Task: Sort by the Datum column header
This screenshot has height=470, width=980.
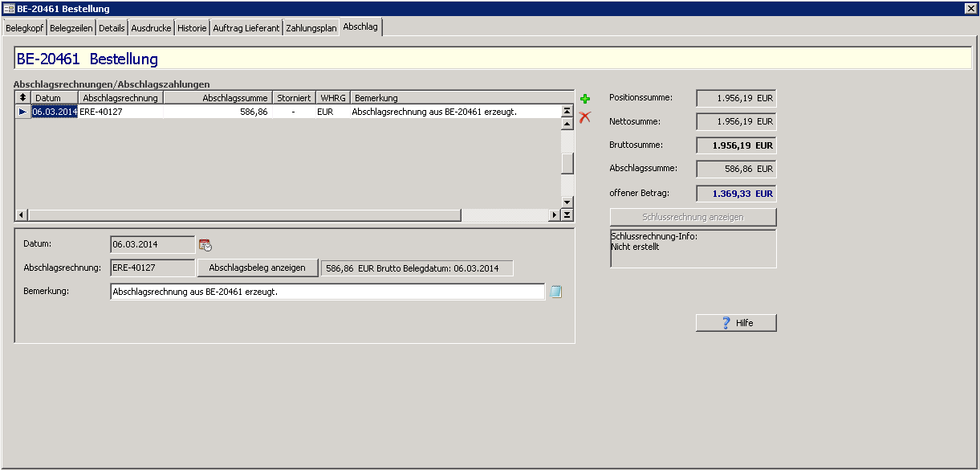Action: (55, 98)
